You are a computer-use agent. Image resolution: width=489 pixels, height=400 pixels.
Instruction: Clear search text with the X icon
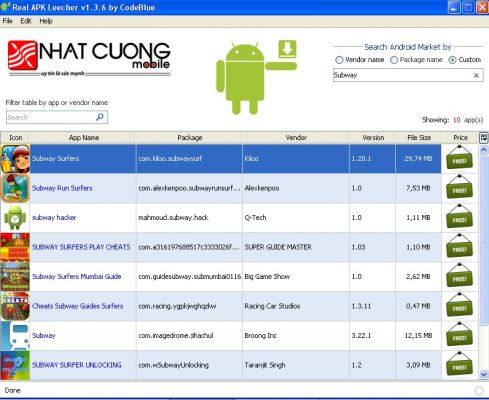[x=476, y=75]
